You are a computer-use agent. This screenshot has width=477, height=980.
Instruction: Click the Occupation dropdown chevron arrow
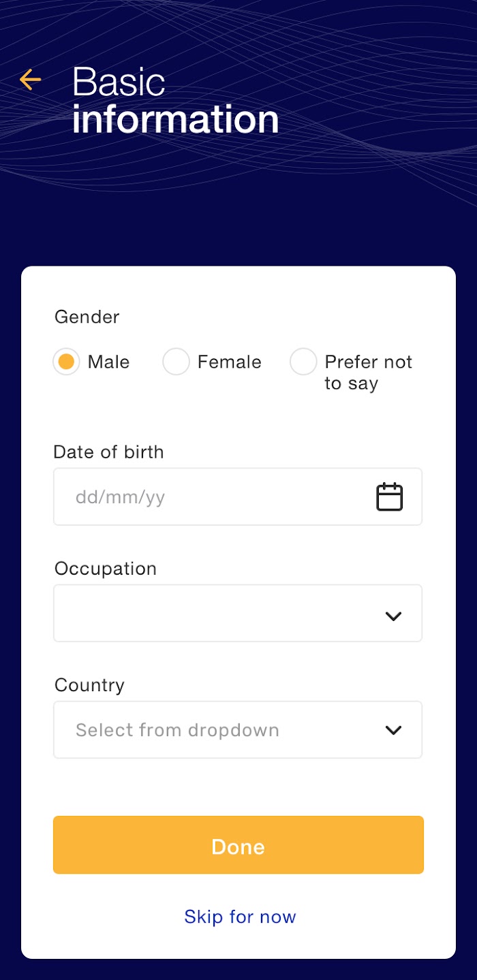click(x=393, y=616)
